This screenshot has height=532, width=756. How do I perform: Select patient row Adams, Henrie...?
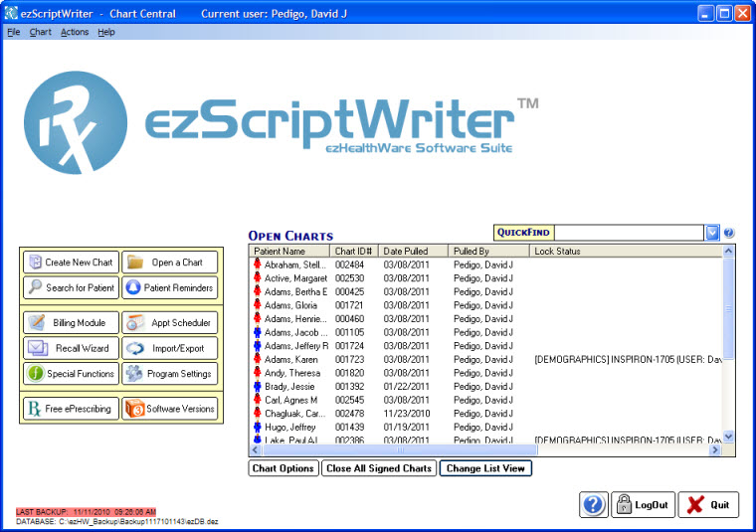tap(485, 318)
